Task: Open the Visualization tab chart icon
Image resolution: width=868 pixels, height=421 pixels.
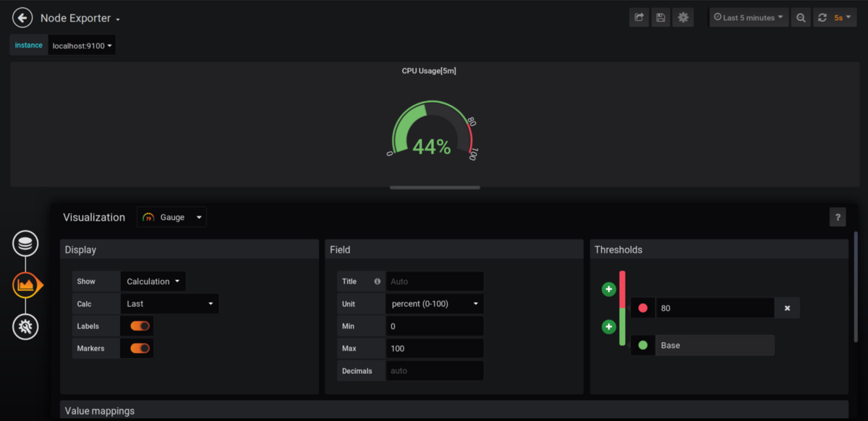Action: pyautogui.click(x=25, y=285)
